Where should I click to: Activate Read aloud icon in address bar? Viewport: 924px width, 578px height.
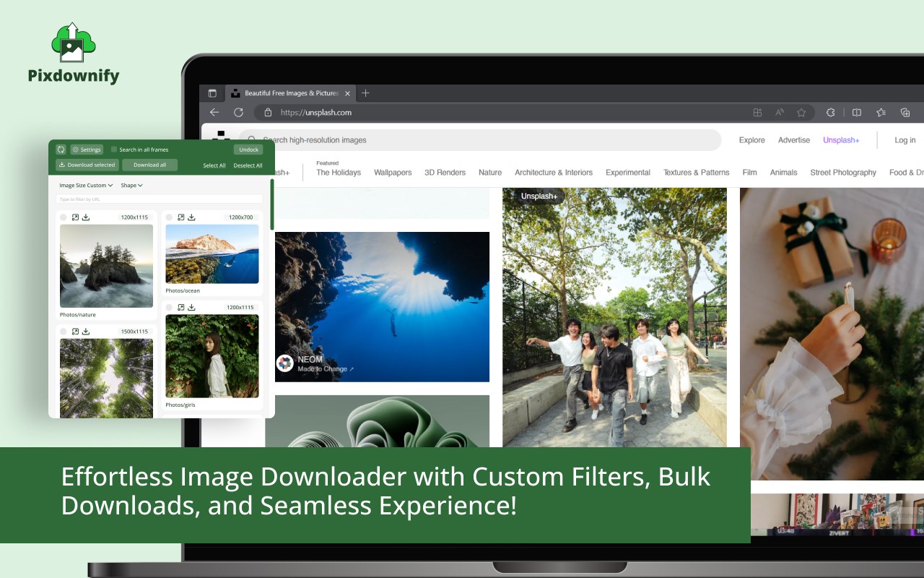[780, 112]
